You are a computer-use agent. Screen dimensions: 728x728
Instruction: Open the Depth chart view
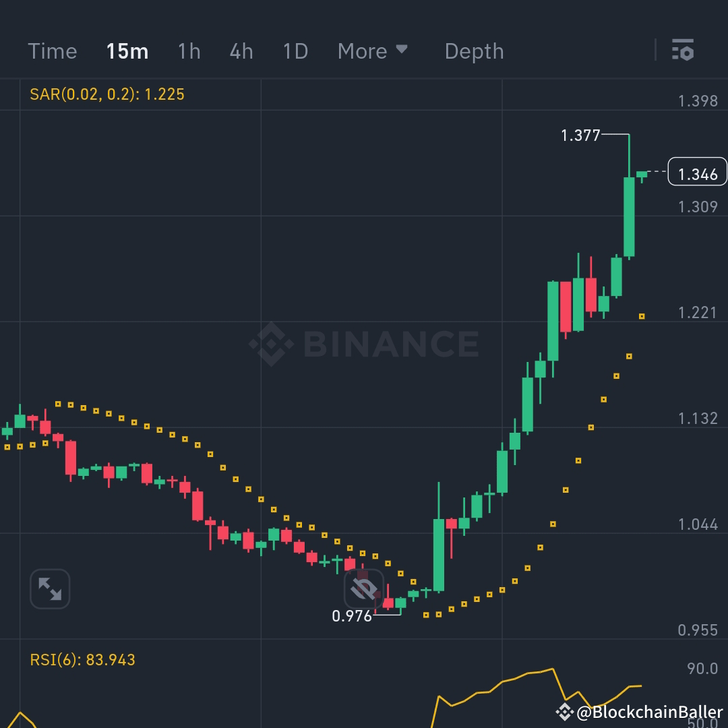[x=474, y=51]
